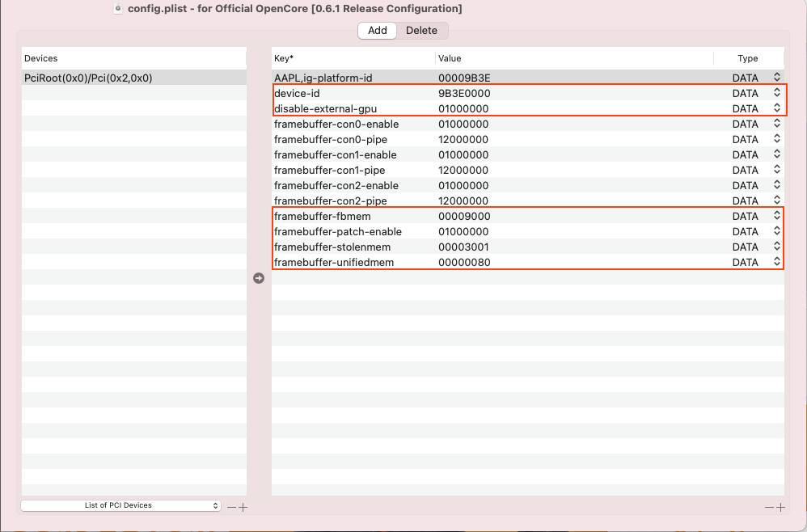Image resolution: width=807 pixels, height=532 pixels.
Task: Click the arrow icon between the panels
Action: point(259,278)
